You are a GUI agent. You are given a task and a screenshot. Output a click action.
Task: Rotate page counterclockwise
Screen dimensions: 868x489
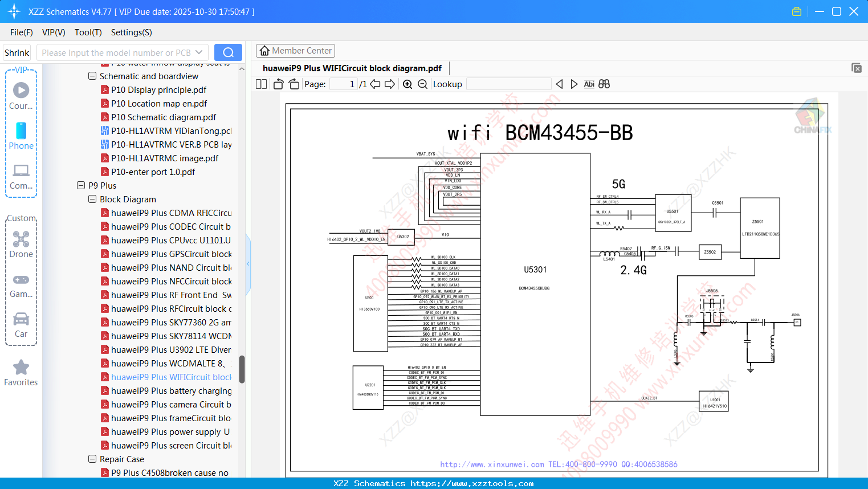(278, 84)
